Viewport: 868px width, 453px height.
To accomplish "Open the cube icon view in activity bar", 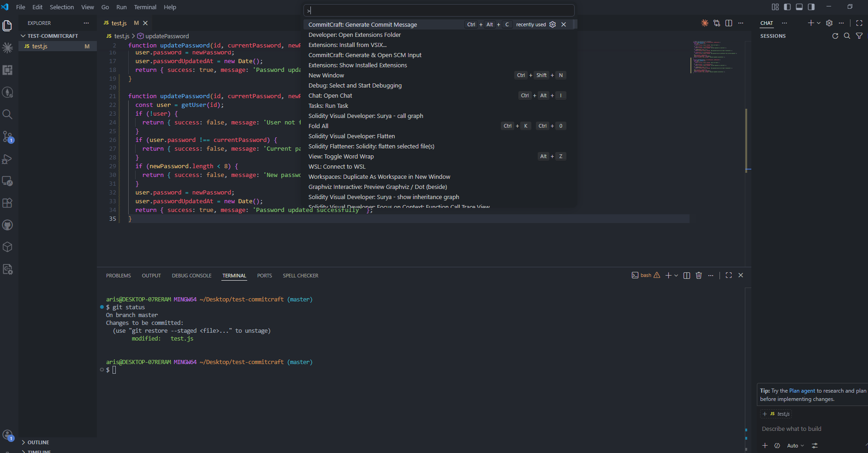I will [x=7, y=247].
